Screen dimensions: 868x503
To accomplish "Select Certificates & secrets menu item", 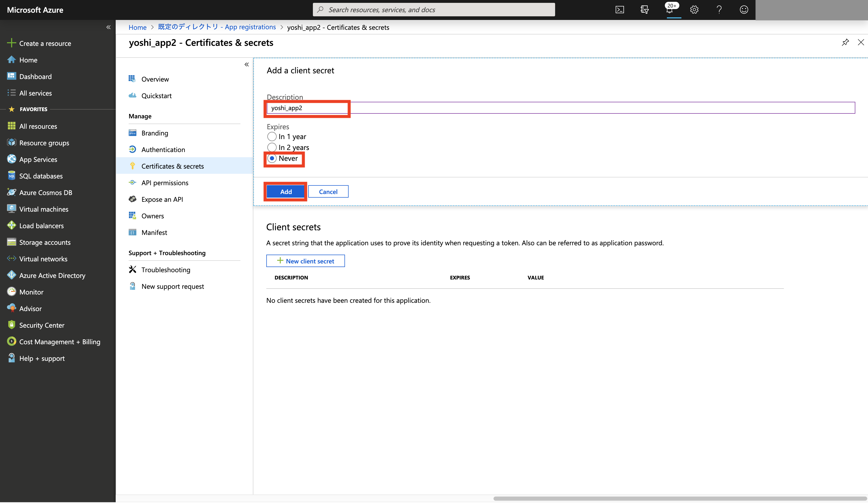I will (x=185, y=166).
